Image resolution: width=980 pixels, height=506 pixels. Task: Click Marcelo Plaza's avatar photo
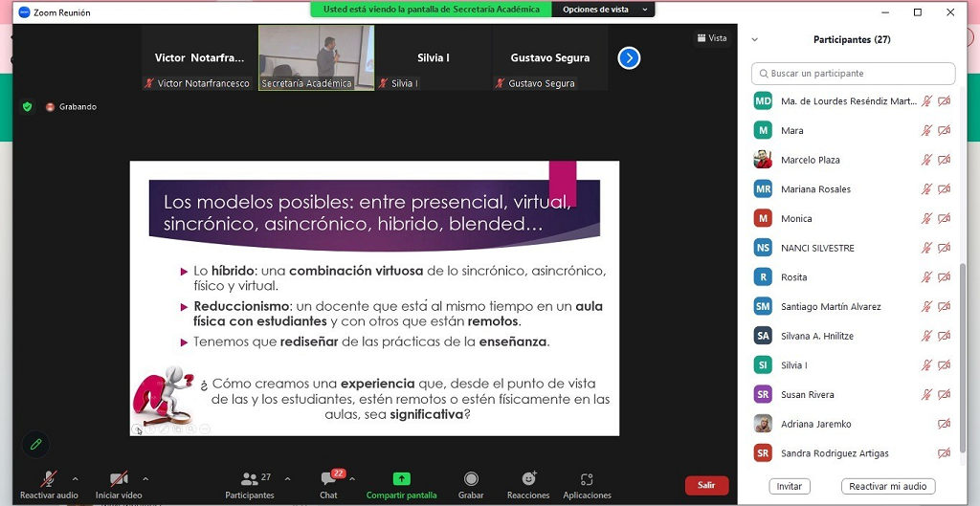click(x=763, y=160)
